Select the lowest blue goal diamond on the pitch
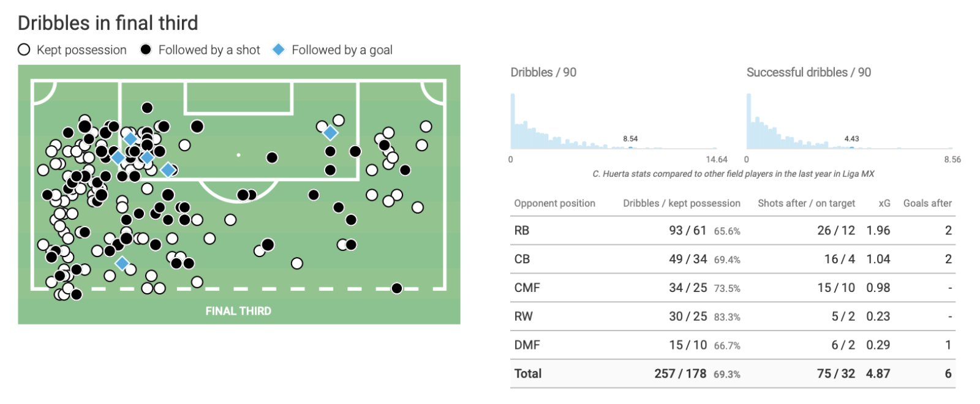This screenshot has height=404, width=980. [123, 264]
